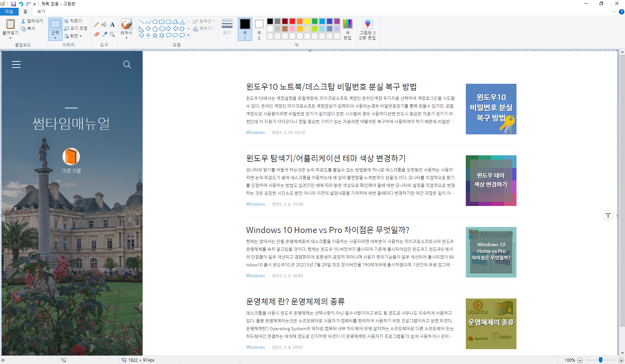
Task: Choose the Right triangle shape
Action: (142, 29)
